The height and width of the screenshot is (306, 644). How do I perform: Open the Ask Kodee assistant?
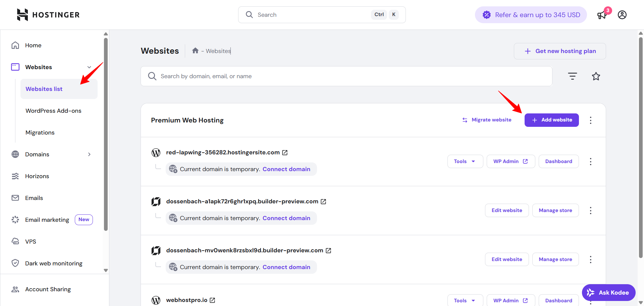(x=608, y=292)
